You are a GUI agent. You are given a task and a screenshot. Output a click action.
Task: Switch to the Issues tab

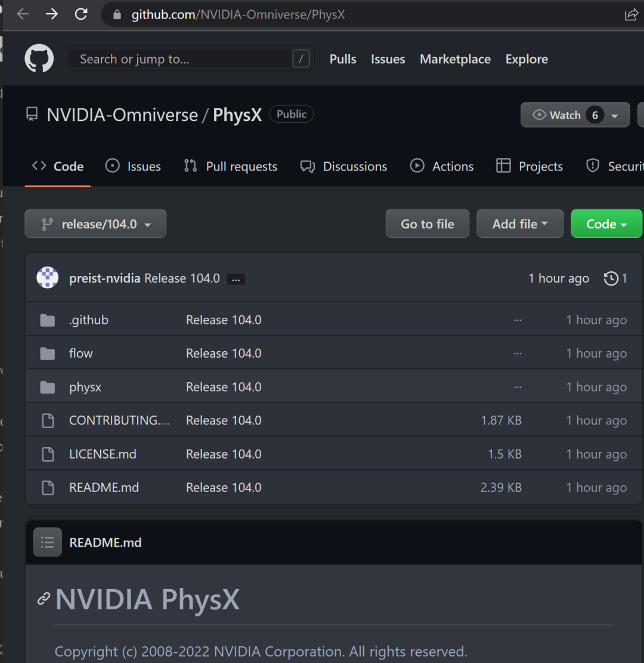point(133,166)
